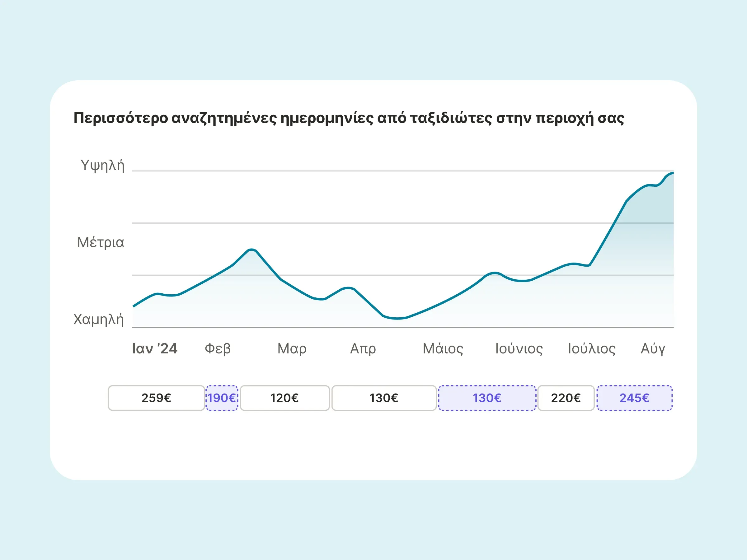The width and height of the screenshot is (747, 560).
Task: Click the dashed 245€ price box
Action: [634, 398]
